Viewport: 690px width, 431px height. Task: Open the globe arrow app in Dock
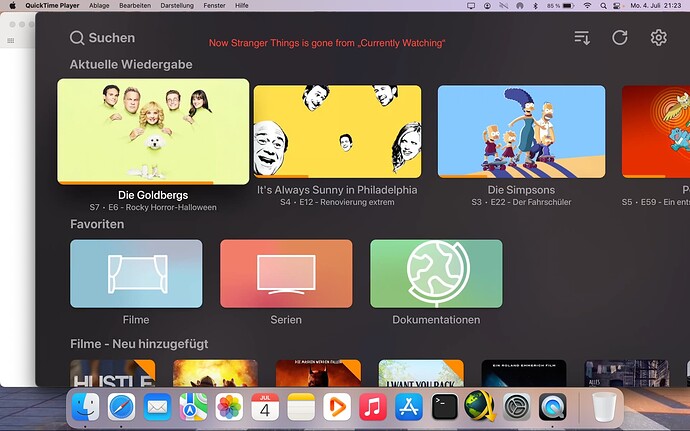click(480, 406)
